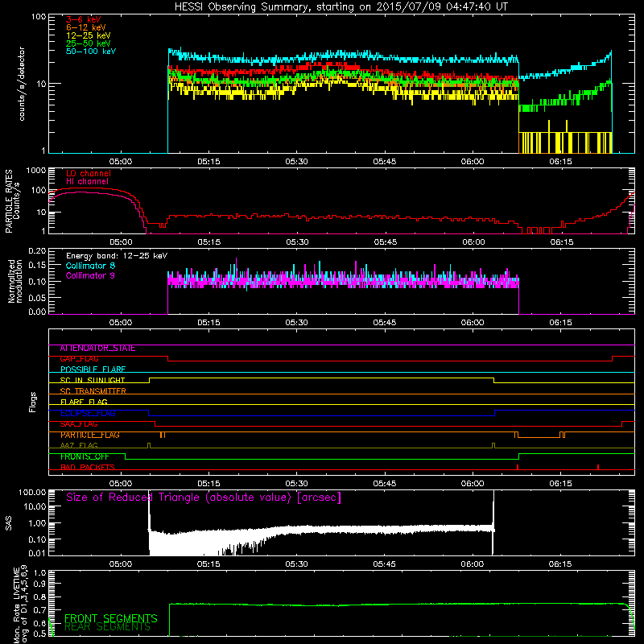Click the 05:45 time label under particle rates panel
The height and width of the screenshot is (644, 644).
point(386,242)
